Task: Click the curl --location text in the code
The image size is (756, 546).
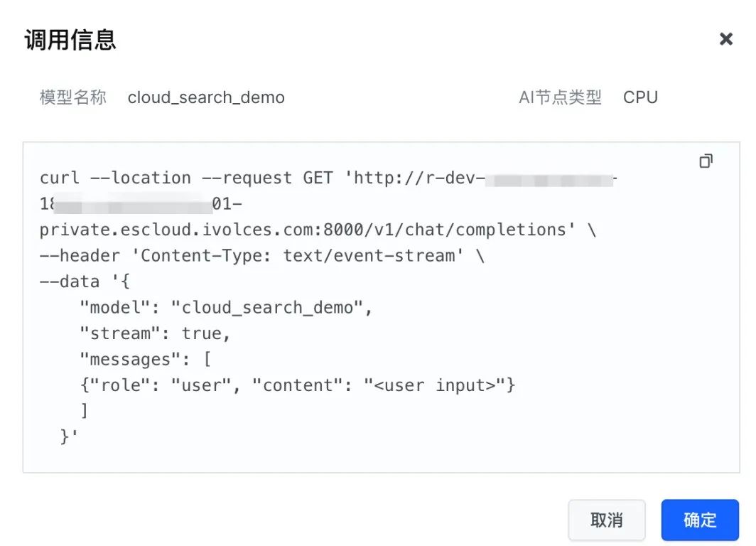Action: click(115, 178)
